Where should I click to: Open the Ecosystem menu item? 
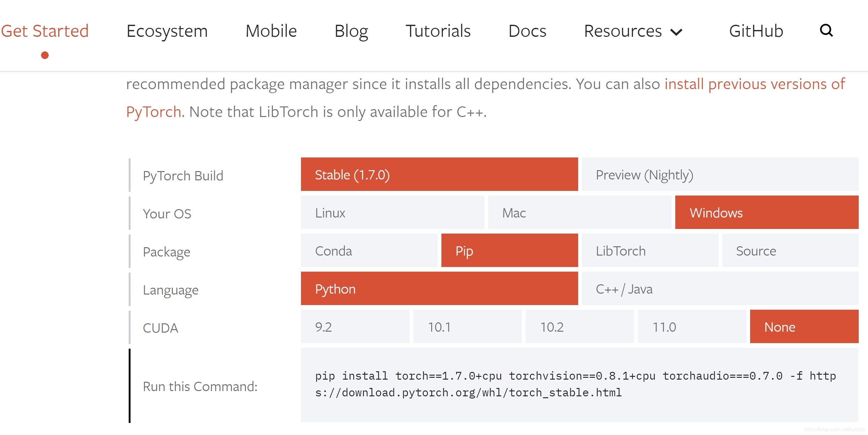pyautogui.click(x=167, y=31)
